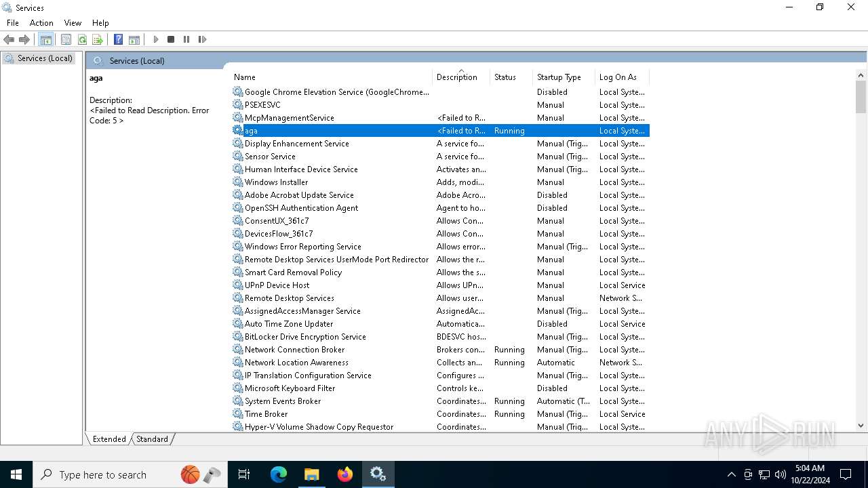Select Network Connection Broker
The image size is (868, 488).
[440, 350]
